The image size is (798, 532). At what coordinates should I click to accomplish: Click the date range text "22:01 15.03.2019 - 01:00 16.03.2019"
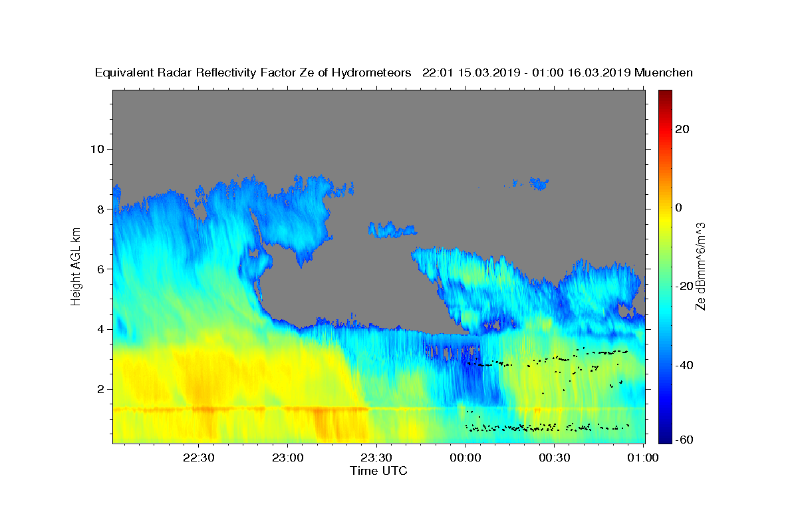click(x=526, y=72)
